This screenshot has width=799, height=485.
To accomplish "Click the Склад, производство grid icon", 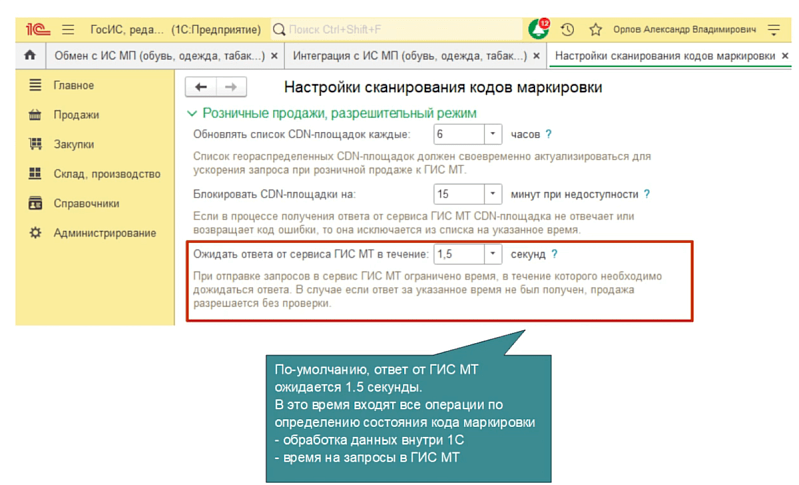I will tap(35, 174).
